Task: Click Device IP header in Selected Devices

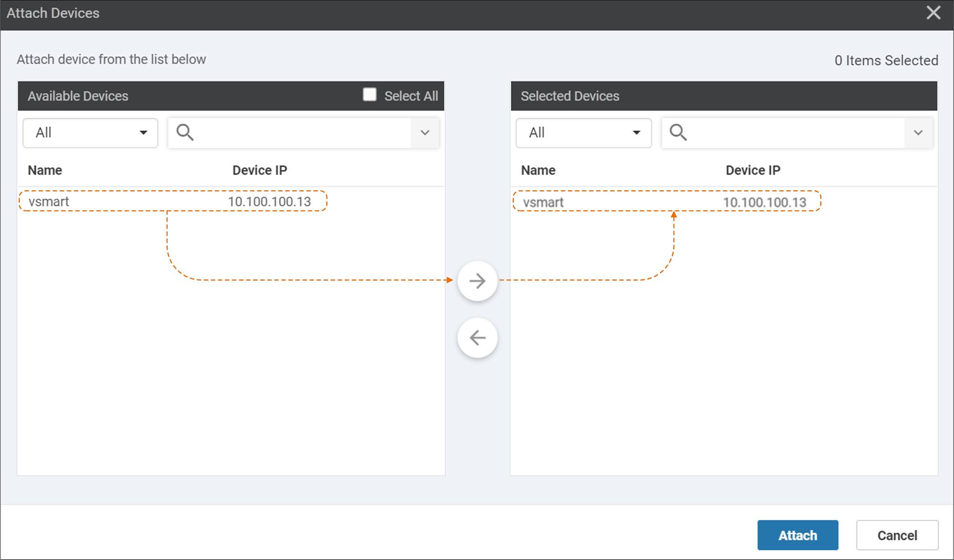Action: coord(753,170)
